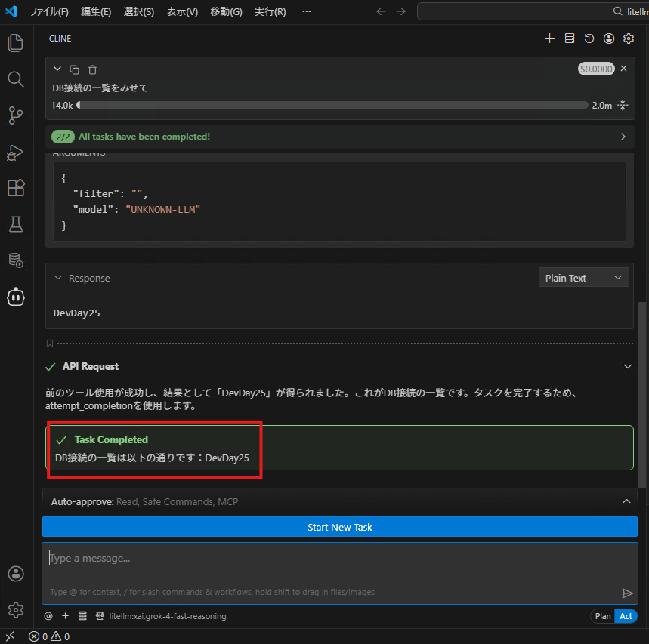Copy the task text with copy icon
The image size is (649, 644).
tap(75, 69)
